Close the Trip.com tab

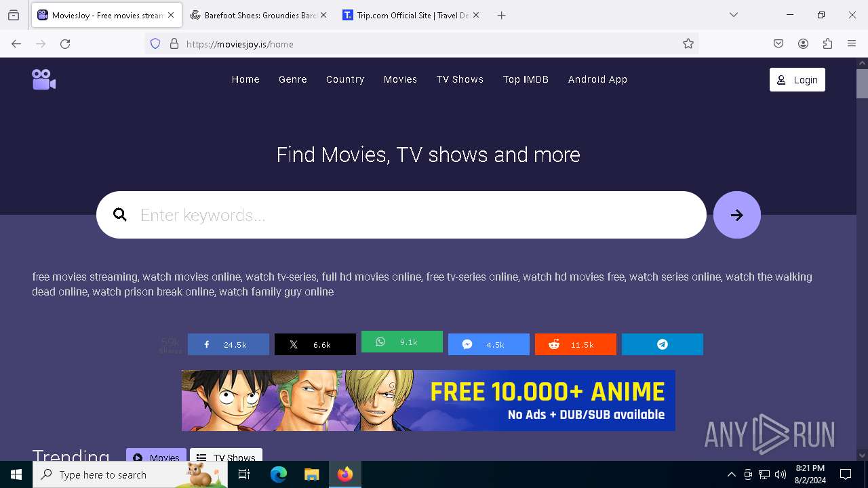(x=476, y=15)
